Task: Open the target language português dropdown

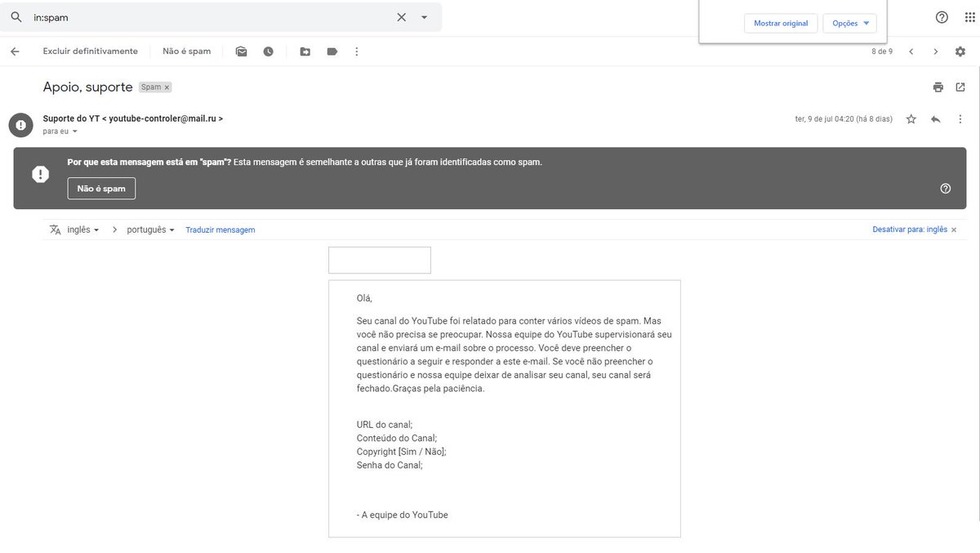Action: (151, 230)
